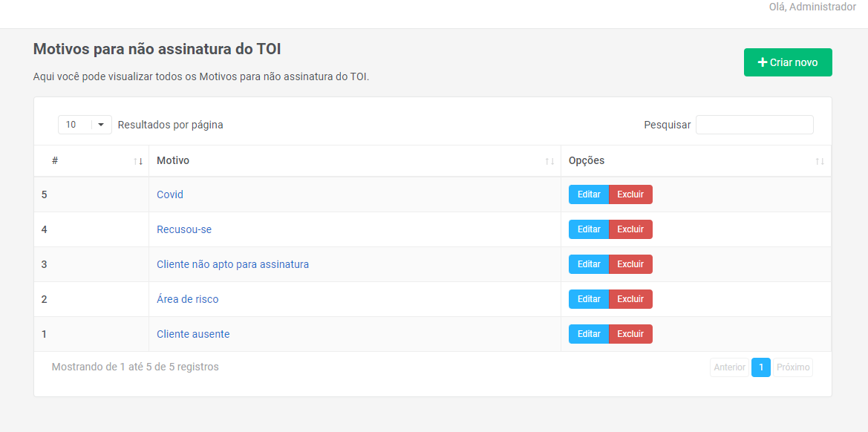
Task: Open the Área de risco link
Action: coord(187,299)
